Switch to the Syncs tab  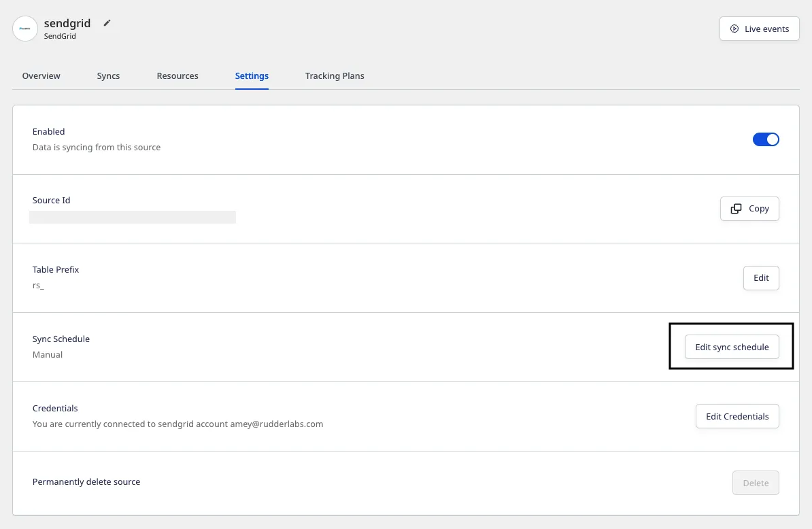108,75
